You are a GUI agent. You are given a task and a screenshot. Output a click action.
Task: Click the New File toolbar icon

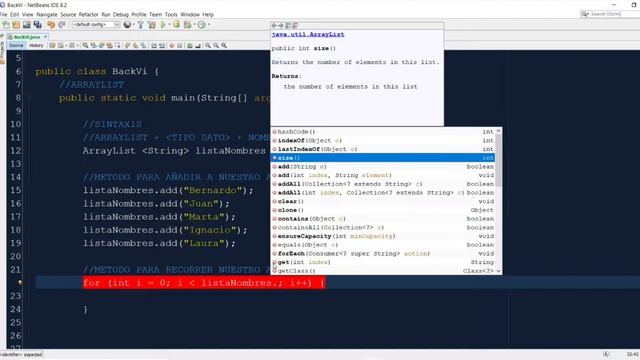point(6,25)
